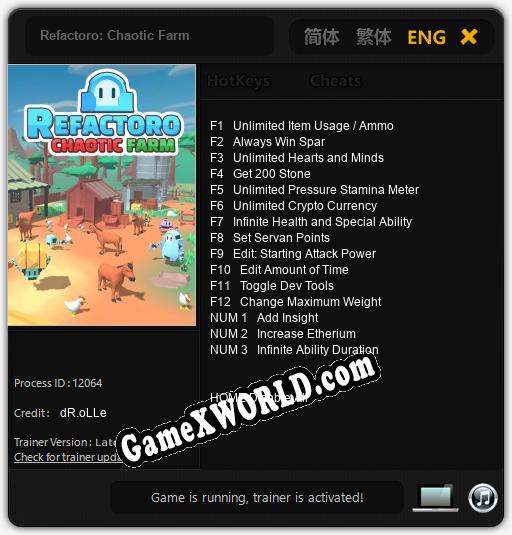The width and height of the screenshot is (512, 535).
Task: Click the status message Game is running
Action: pyautogui.click(x=257, y=498)
